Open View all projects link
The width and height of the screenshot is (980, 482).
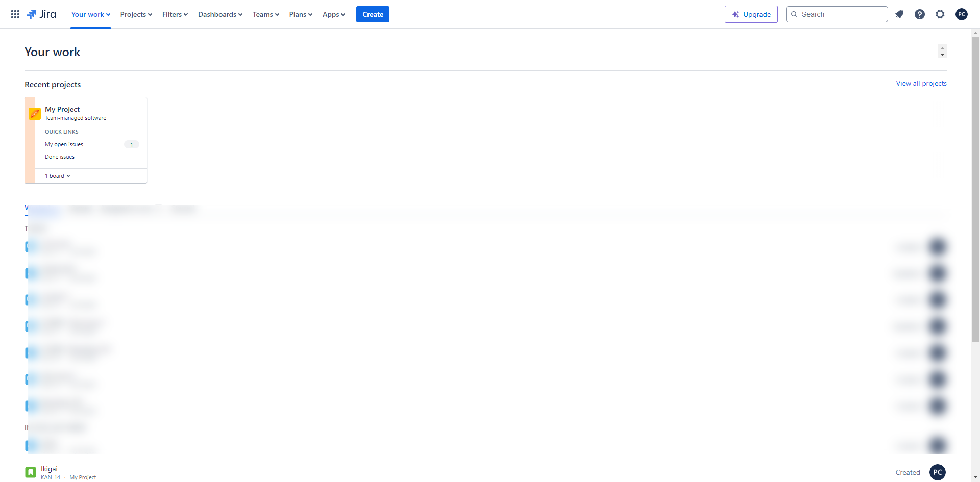pyautogui.click(x=921, y=83)
